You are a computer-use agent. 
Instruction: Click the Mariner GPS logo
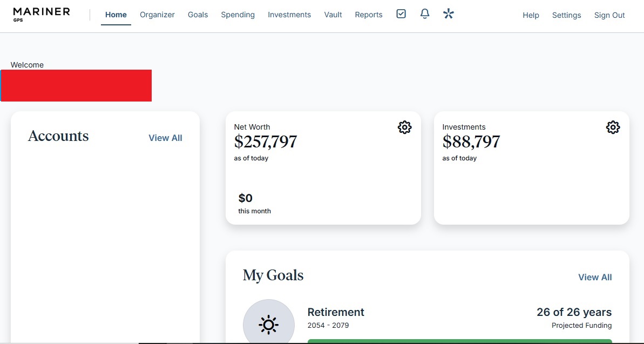42,15
